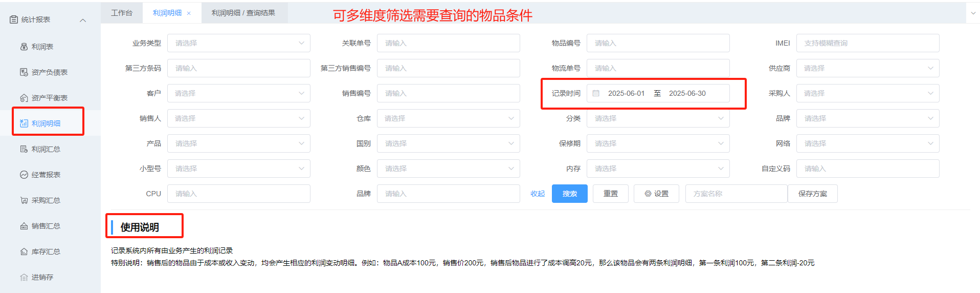Click the 物品编号 input field
Image resolution: width=980 pixels, height=293 pixels.
coord(658,43)
